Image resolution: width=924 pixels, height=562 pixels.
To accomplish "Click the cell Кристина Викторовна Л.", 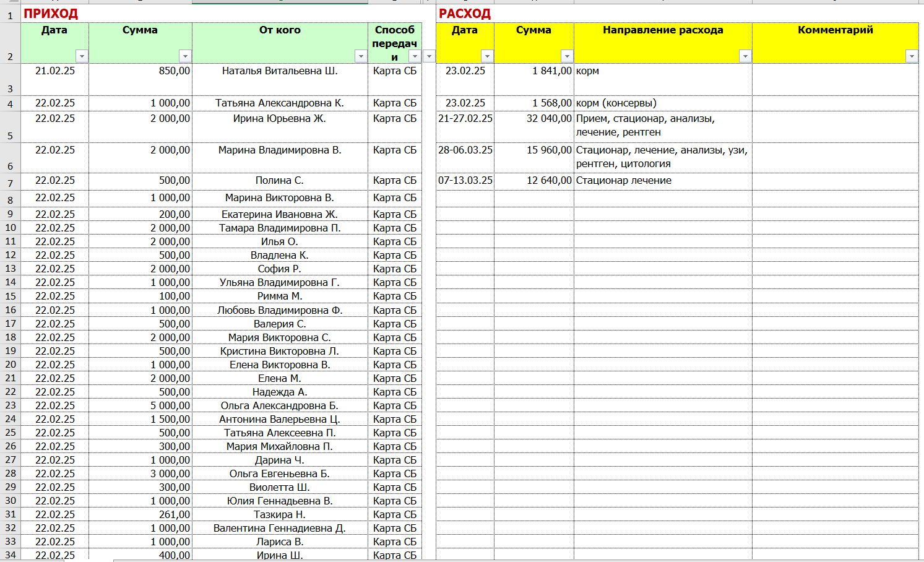I will coord(280,351).
